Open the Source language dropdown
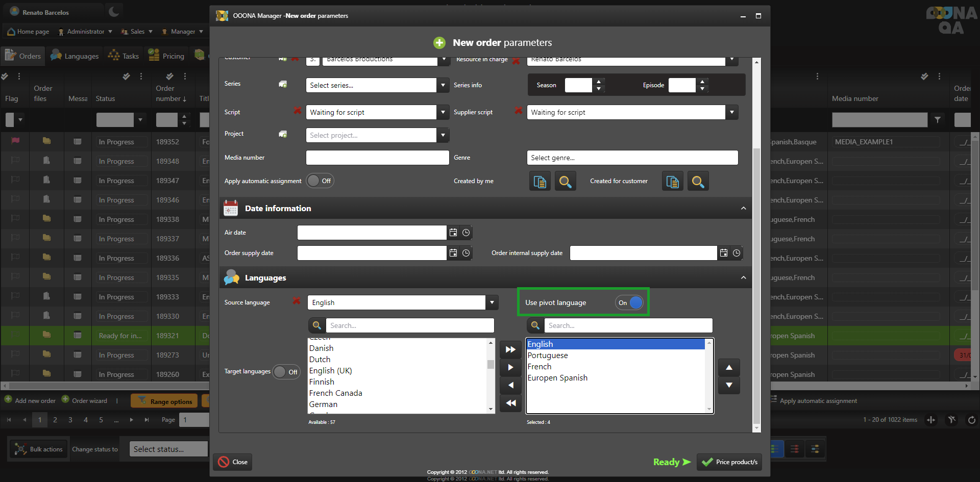980x482 pixels. 492,302
